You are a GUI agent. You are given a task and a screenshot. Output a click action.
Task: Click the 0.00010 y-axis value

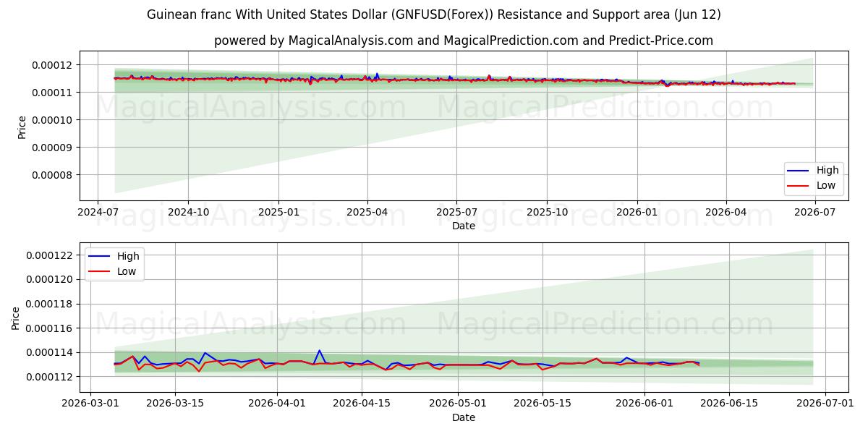coord(52,120)
